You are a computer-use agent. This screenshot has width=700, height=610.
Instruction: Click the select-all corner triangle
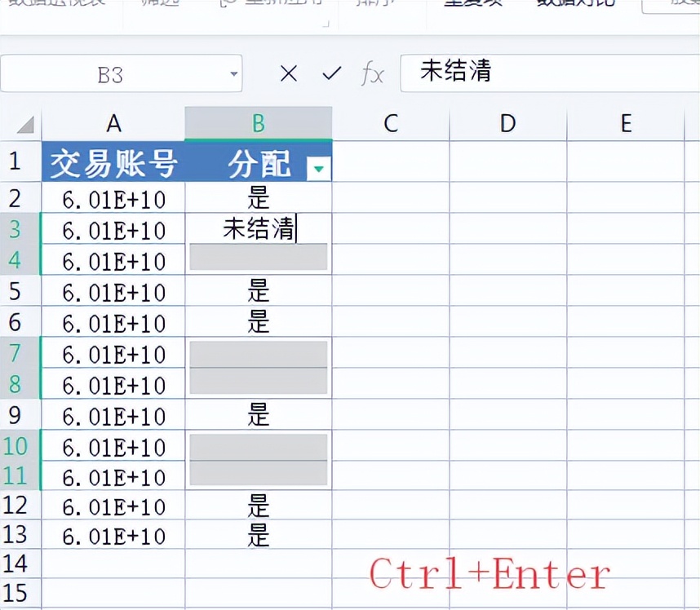[25, 125]
